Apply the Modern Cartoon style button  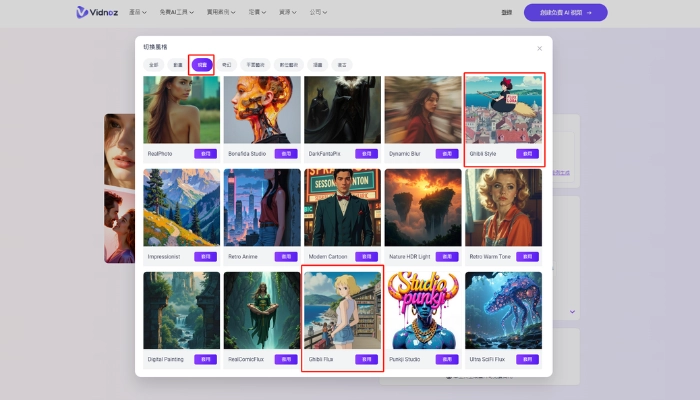coord(367,257)
